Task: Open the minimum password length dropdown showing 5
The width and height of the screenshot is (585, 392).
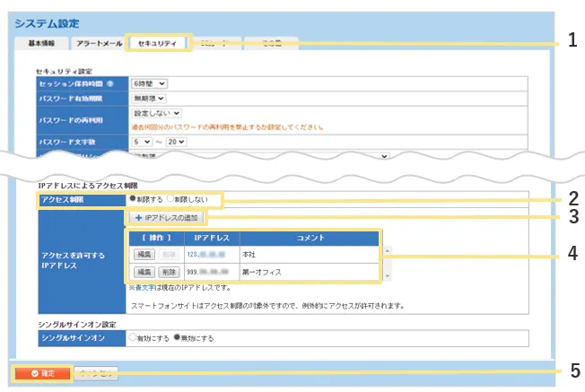Action: (x=141, y=141)
